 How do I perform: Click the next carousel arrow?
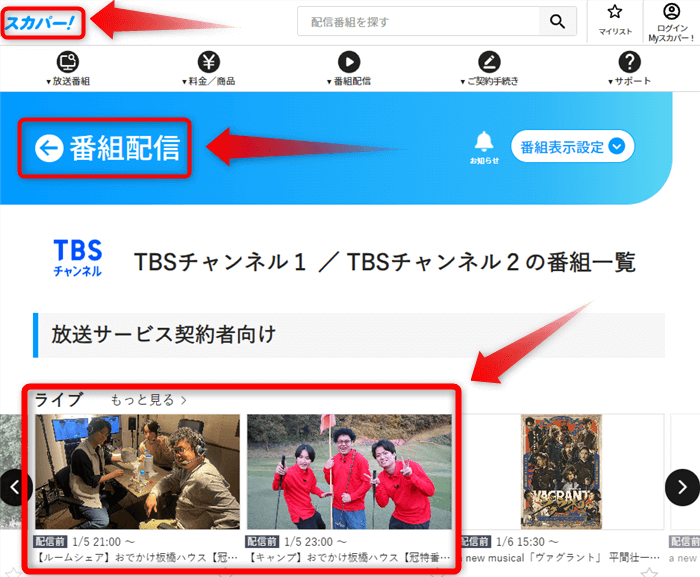tap(682, 487)
